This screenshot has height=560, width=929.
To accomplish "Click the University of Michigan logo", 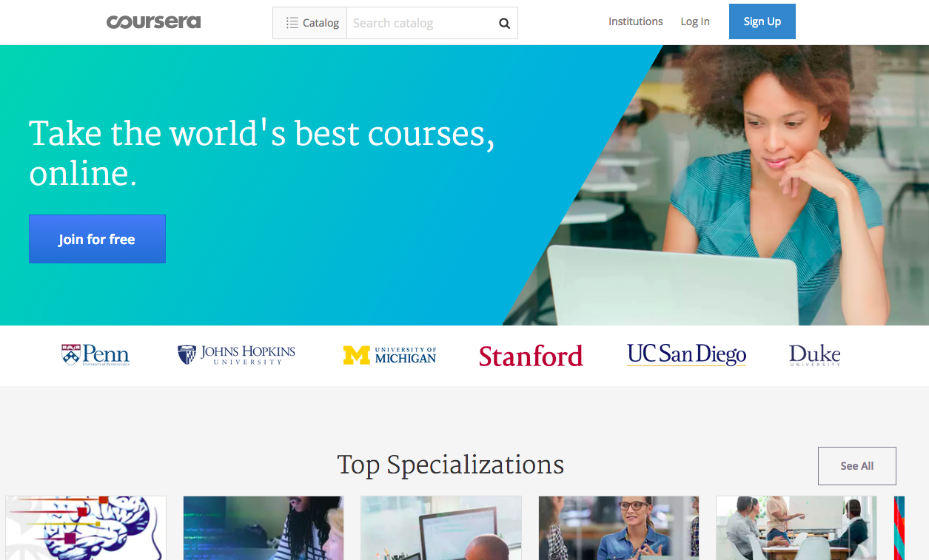I will [x=389, y=355].
